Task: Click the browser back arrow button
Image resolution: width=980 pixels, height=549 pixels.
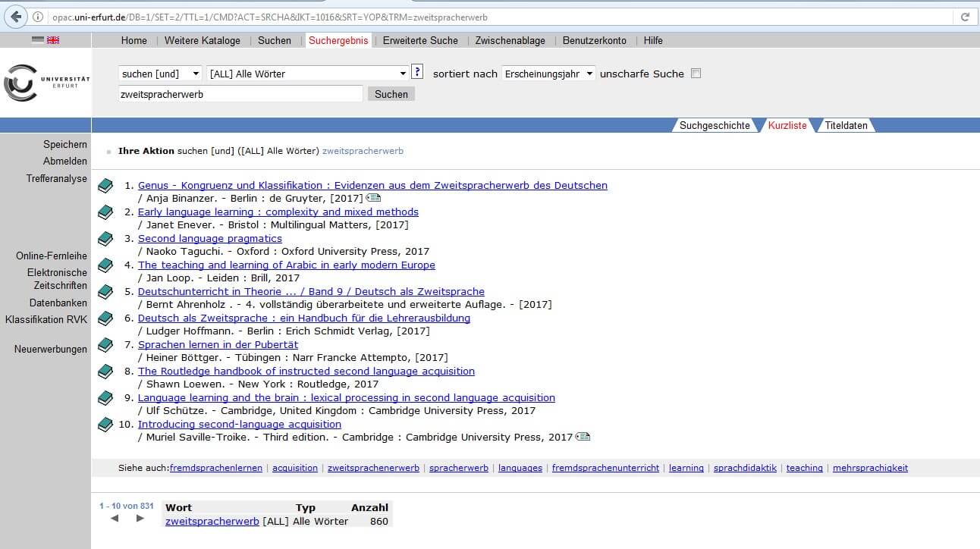Action: pyautogui.click(x=17, y=17)
